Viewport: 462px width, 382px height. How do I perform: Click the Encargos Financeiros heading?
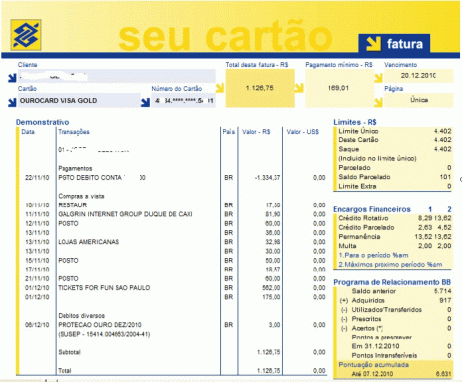click(372, 209)
